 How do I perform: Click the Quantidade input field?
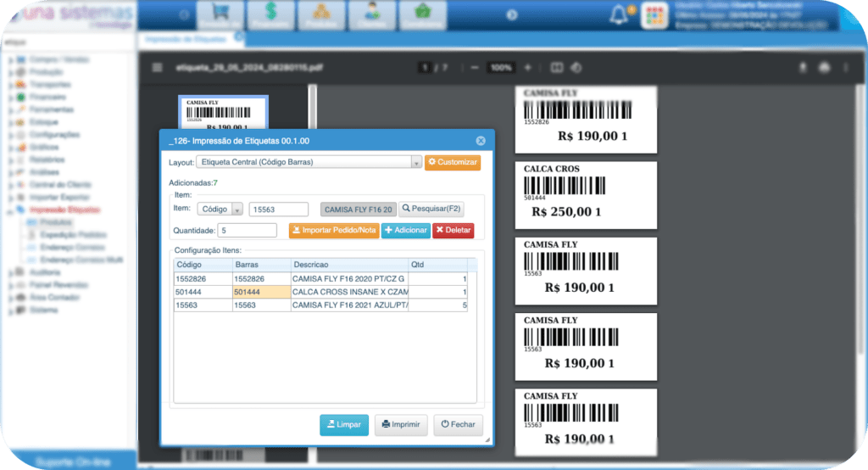248,230
